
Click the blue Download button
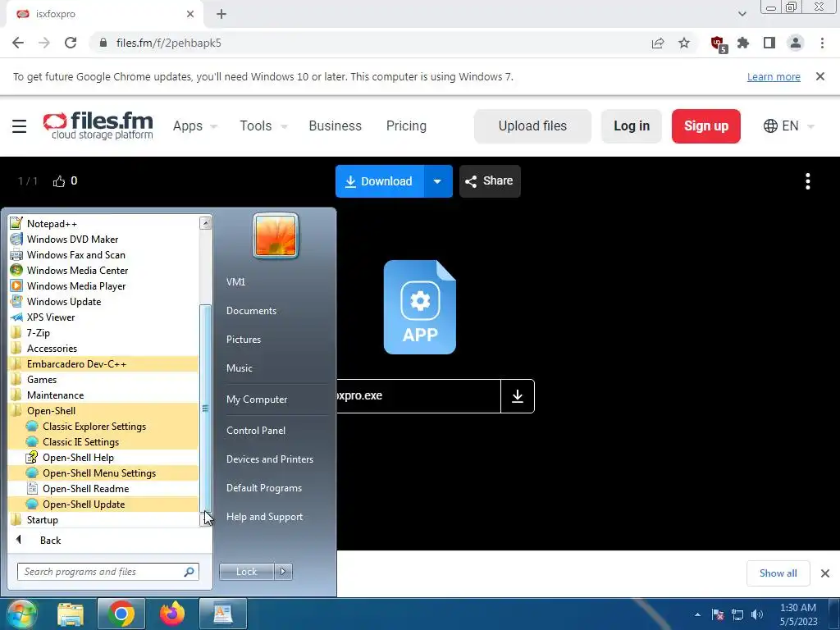click(380, 181)
